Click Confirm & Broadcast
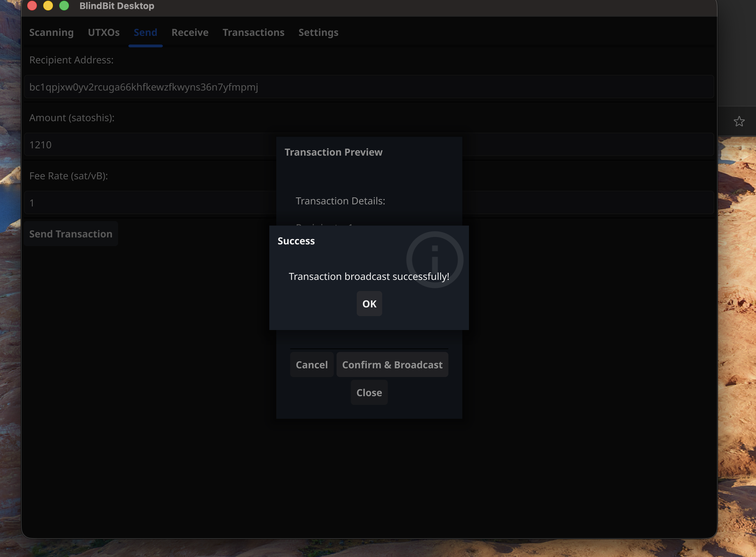 tap(392, 364)
